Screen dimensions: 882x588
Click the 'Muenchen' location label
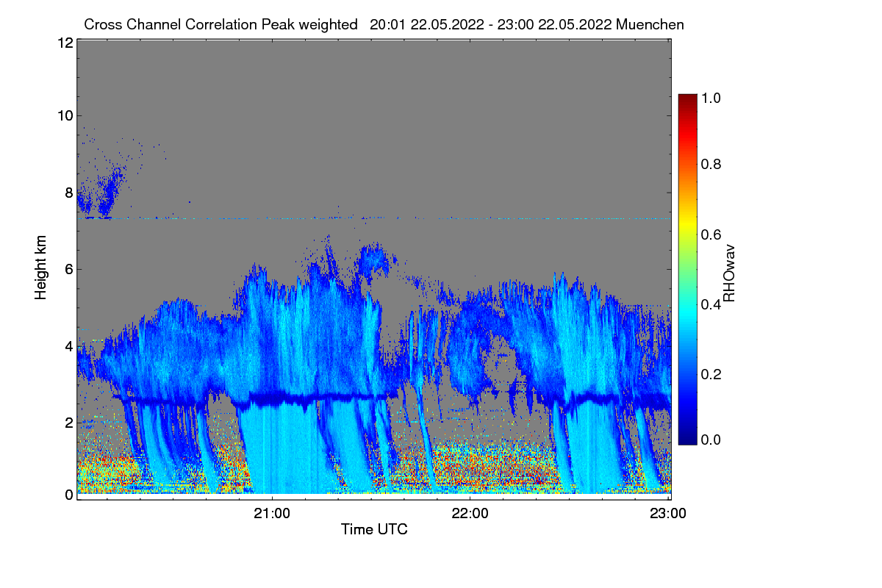(x=651, y=24)
